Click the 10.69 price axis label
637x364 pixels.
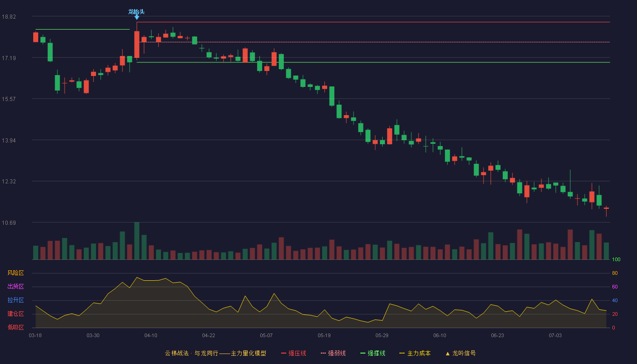9,222
